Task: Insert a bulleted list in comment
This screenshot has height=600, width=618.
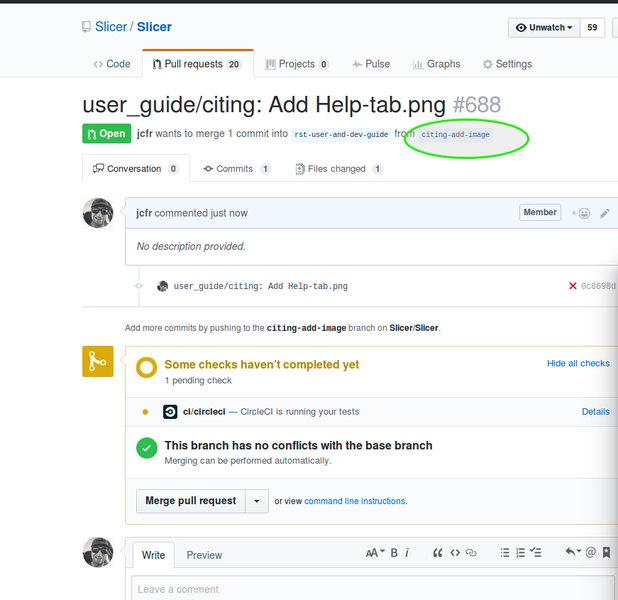Action: click(x=505, y=553)
